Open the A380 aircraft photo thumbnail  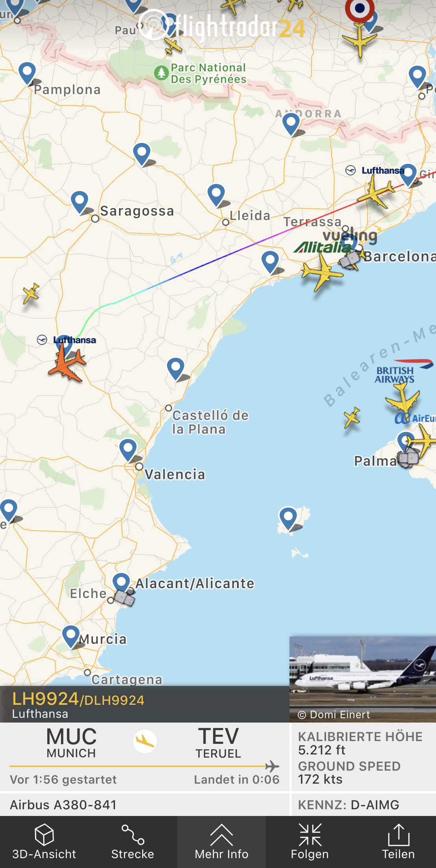363,679
